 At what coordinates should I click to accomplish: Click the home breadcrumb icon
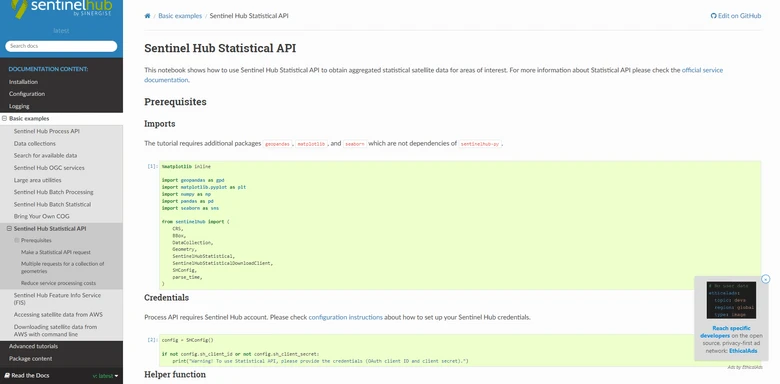[x=147, y=16]
